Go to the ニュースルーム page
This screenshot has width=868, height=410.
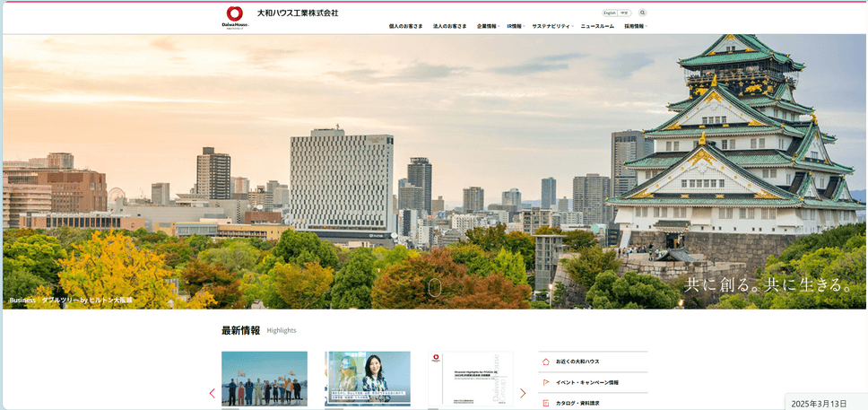[x=597, y=27]
